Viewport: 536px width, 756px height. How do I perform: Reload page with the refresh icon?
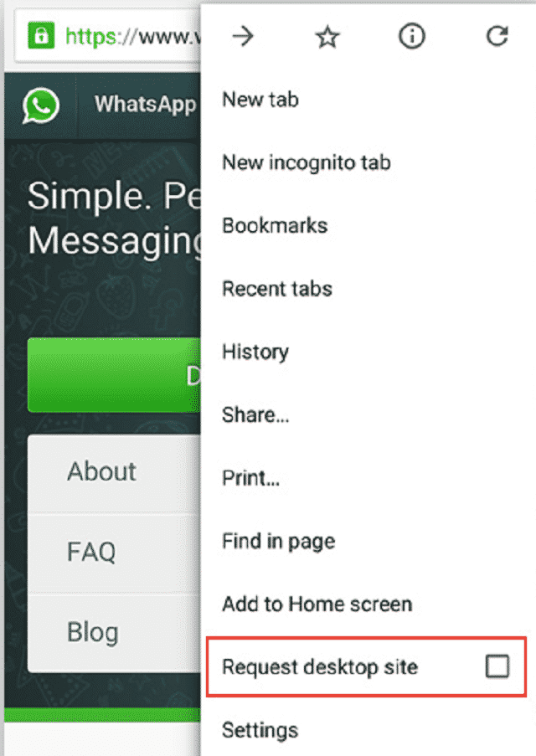pos(497,36)
